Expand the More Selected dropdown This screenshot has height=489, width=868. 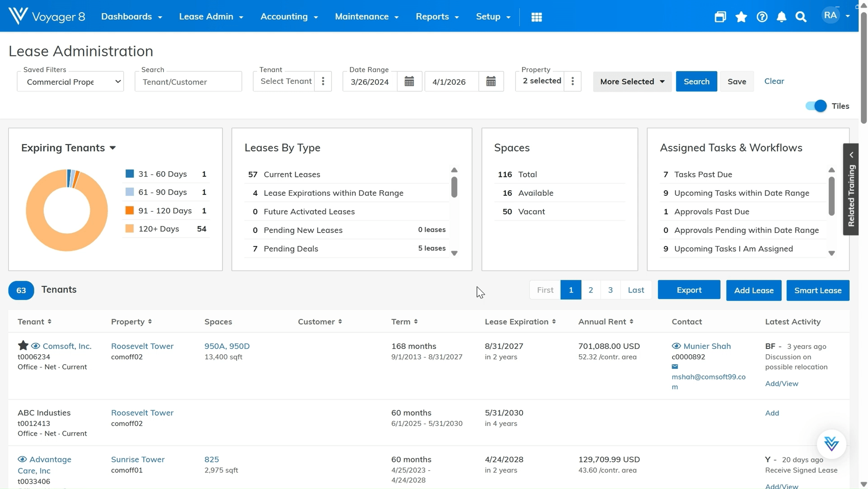point(632,82)
